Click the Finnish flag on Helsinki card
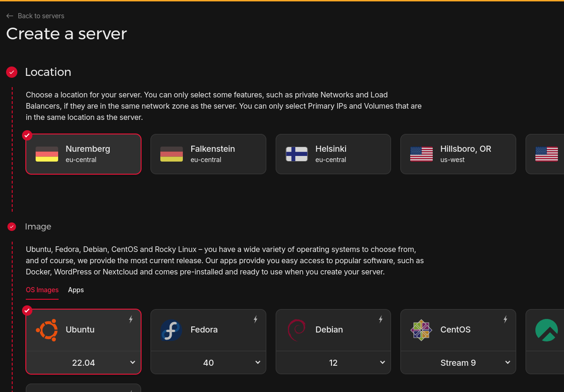The width and height of the screenshot is (564, 392). coord(296,154)
